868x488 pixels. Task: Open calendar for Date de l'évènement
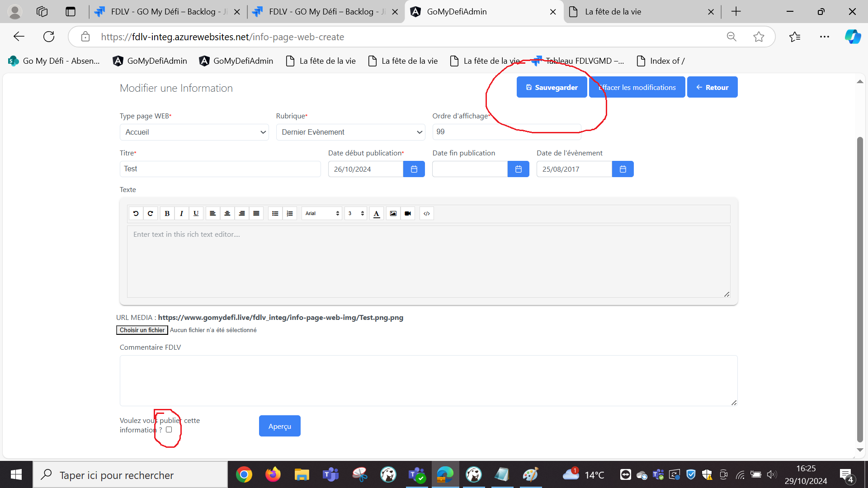pyautogui.click(x=623, y=169)
